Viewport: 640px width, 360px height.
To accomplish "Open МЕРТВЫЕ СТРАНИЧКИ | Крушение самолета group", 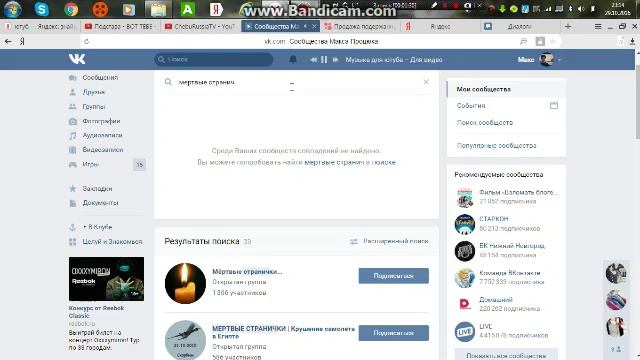I will coord(283,332).
